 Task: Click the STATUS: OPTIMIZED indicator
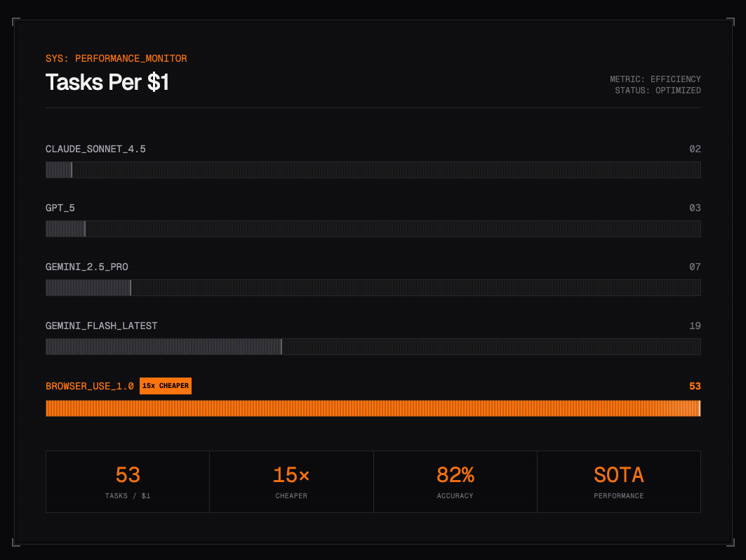pos(658,91)
